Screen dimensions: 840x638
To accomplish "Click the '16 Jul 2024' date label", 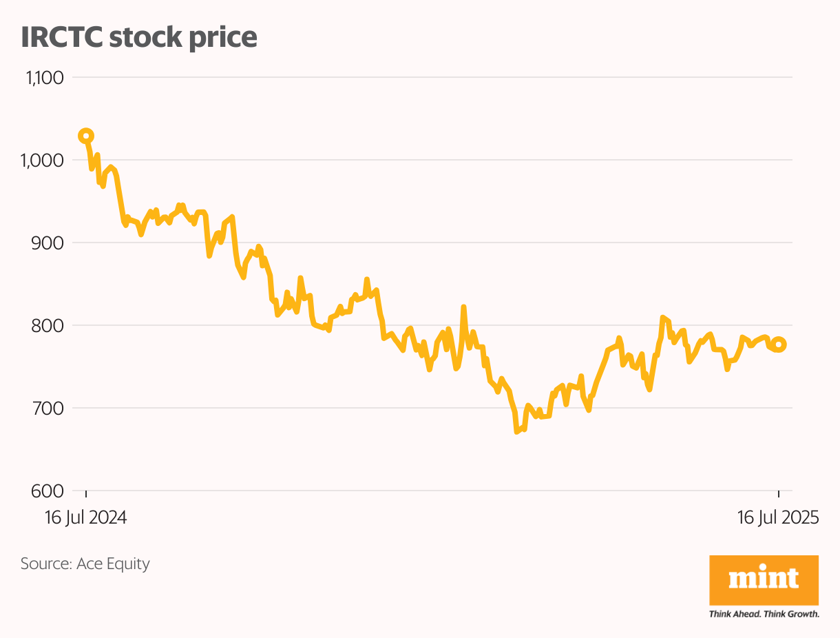I will pos(86,517).
